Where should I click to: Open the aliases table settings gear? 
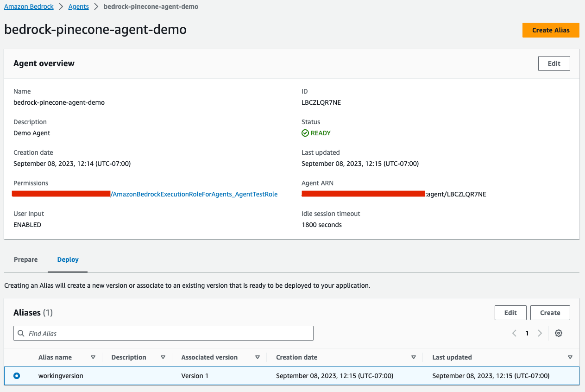coord(559,333)
